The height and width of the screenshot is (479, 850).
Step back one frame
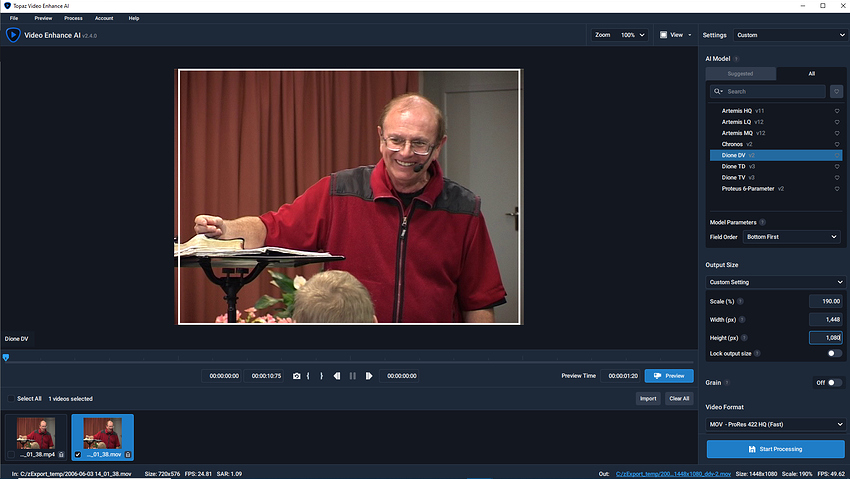click(x=337, y=376)
